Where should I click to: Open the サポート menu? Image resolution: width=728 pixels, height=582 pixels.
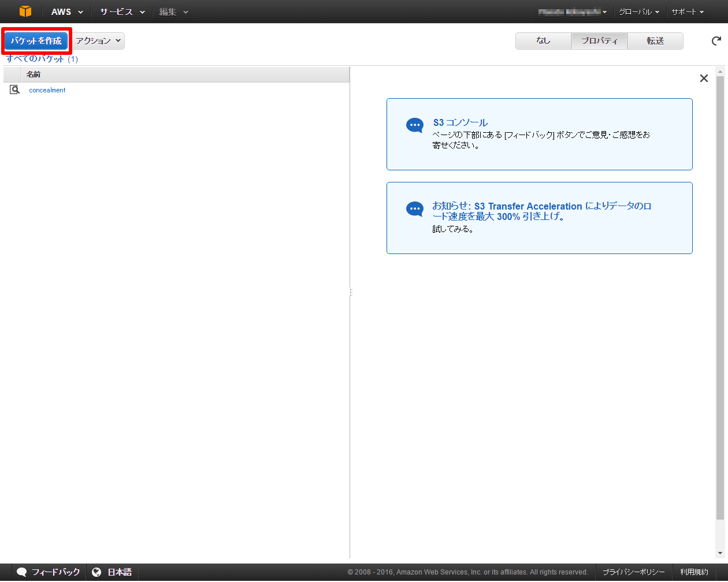(x=688, y=12)
